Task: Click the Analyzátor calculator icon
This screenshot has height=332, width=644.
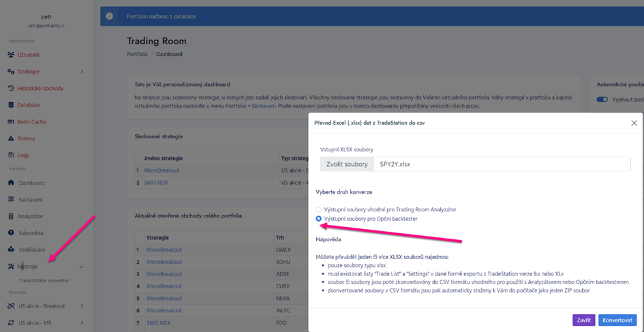Action: 11,216
